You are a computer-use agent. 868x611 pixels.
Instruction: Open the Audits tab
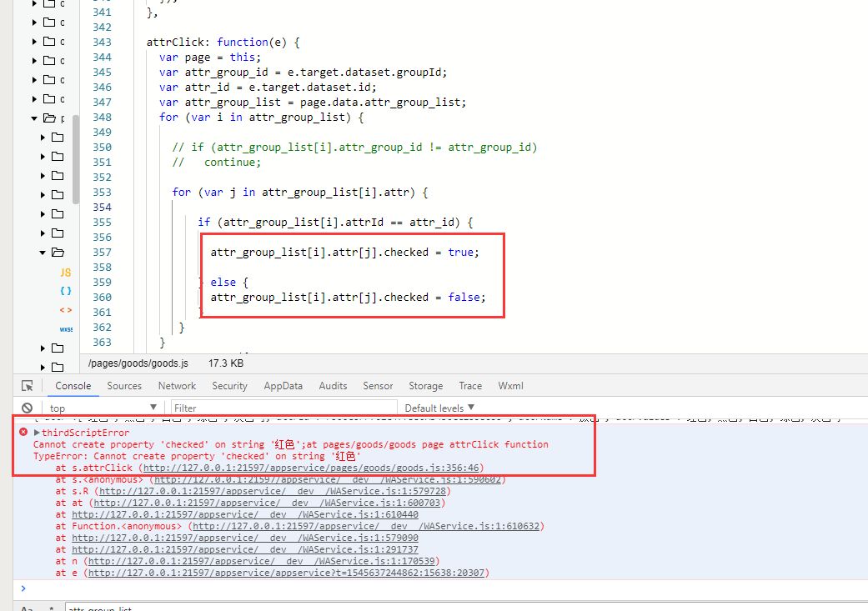coord(333,386)
